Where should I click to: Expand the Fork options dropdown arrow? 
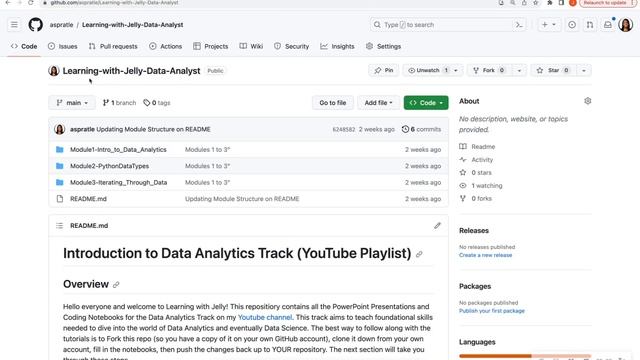[x=519, y=70]
